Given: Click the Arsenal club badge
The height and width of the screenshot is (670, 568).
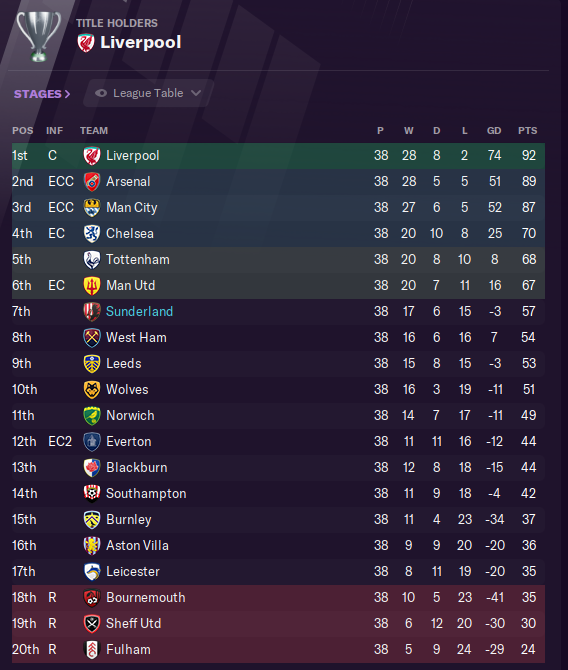Looking at the screenshot, I should (92, 182).
